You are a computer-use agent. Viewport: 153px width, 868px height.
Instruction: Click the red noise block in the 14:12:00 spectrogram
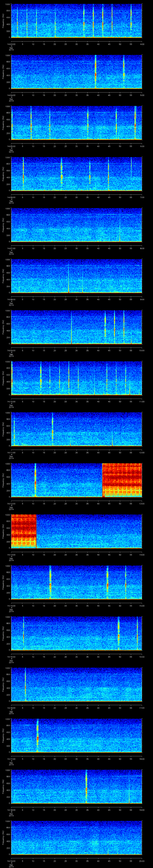(122, 480)
